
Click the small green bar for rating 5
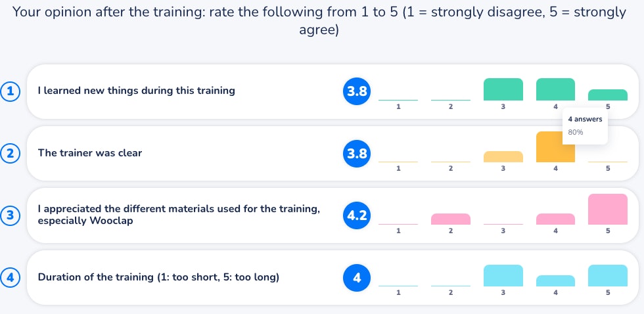[608, 95]
